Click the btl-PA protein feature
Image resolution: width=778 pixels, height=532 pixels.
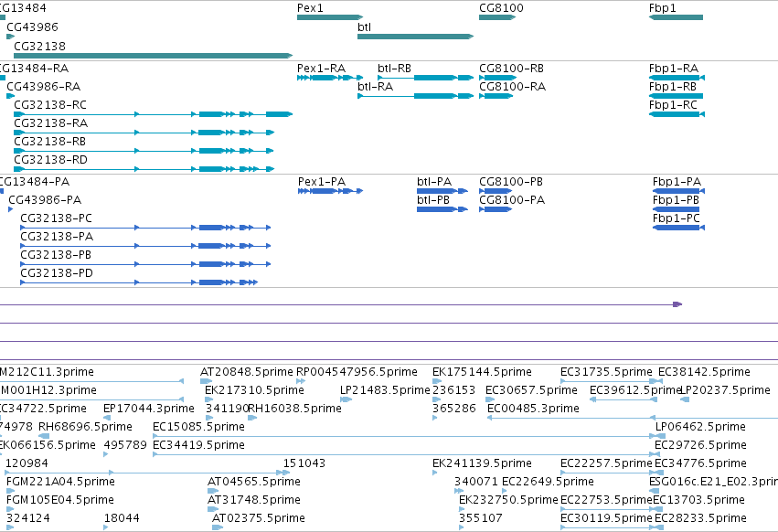(x=442, y=191)
